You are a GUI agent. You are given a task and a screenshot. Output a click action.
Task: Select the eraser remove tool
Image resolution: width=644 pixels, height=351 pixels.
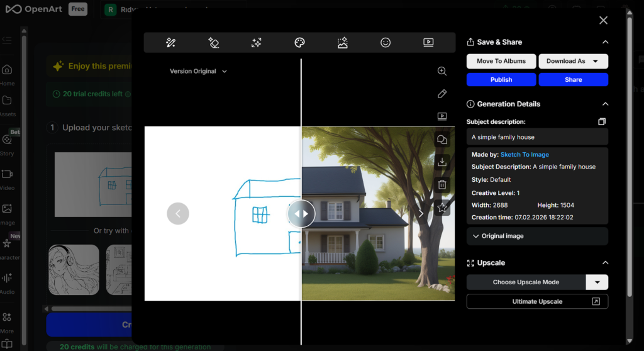click(x=214, y=42)
